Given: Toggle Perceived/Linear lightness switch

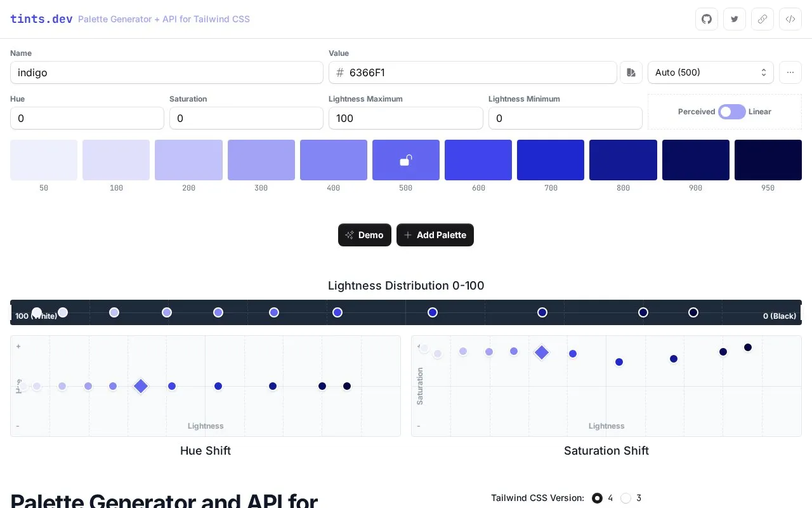Looking at the screenshot, I should pos(732,112).
